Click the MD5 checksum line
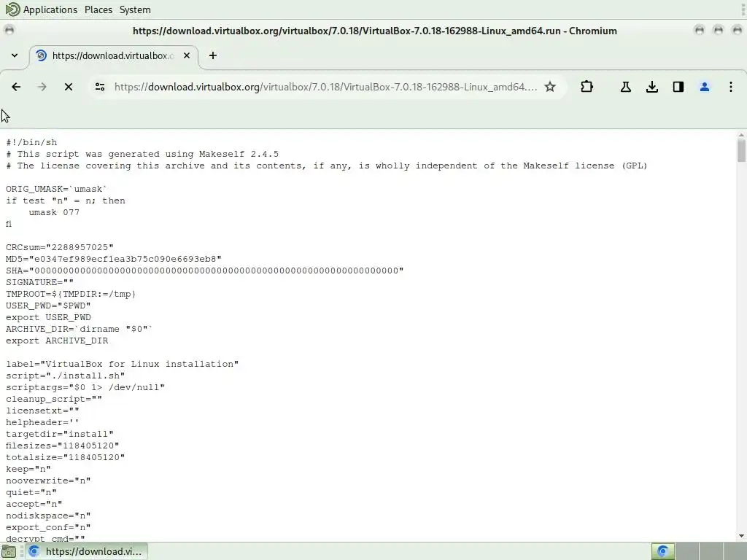Screen dimensions: 747x560 click(113, 259)
